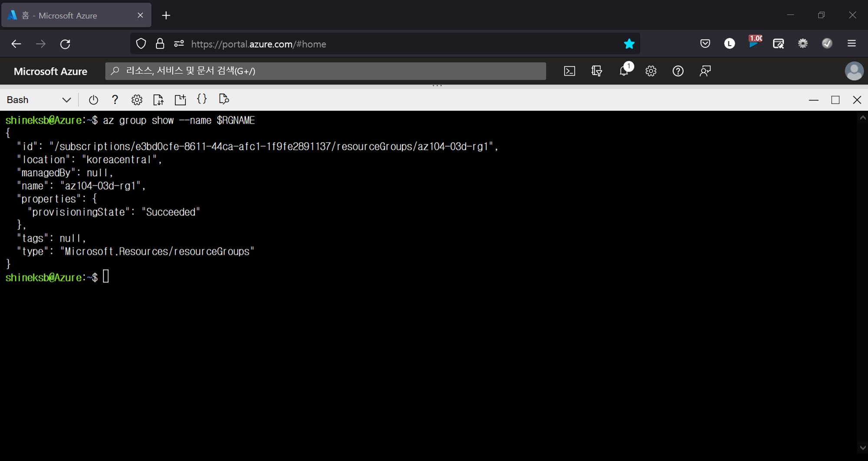Image resolution: width=868 pixels, height=461 pixels.
Task: Click the "Microsoft.Resources/resourceGroups" type value
Action: (x=157, y=252)
